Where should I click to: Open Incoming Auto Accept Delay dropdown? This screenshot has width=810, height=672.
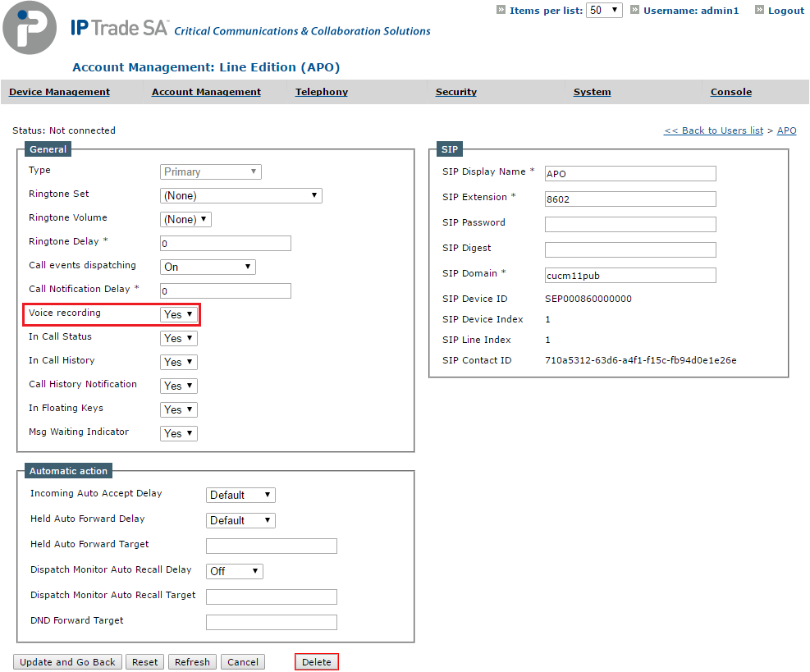[240, 495]
